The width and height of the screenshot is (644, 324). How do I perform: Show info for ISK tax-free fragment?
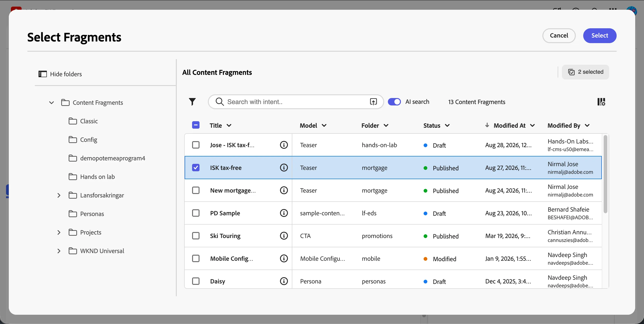(x=284, y=168)
